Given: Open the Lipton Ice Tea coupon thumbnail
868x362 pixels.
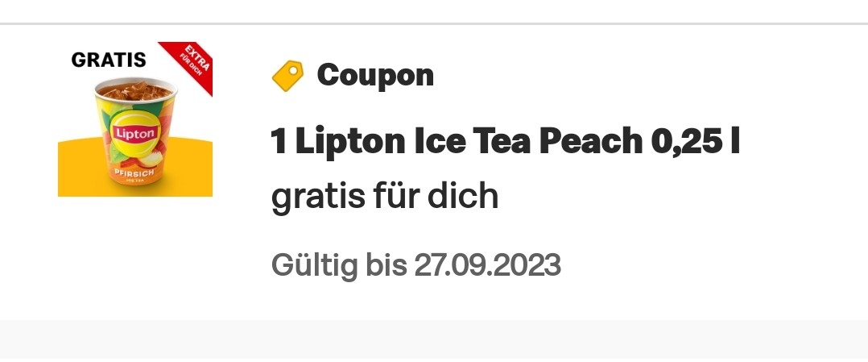Looking at the screenshot, I should tap(135, 119).
